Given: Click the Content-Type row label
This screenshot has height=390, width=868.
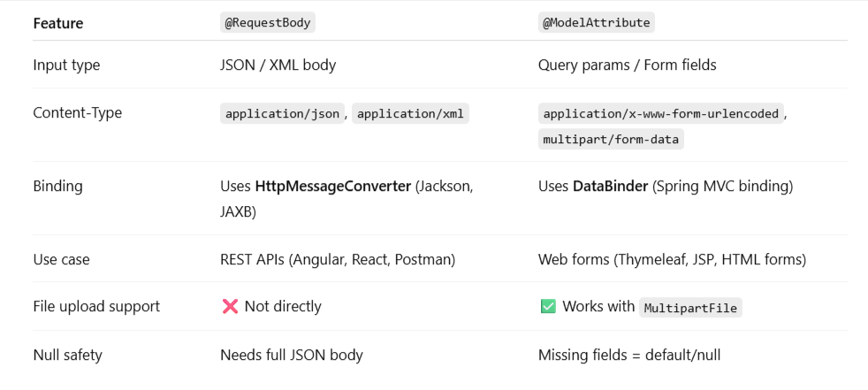Looking at the screenshot, I should click(78, 113).
